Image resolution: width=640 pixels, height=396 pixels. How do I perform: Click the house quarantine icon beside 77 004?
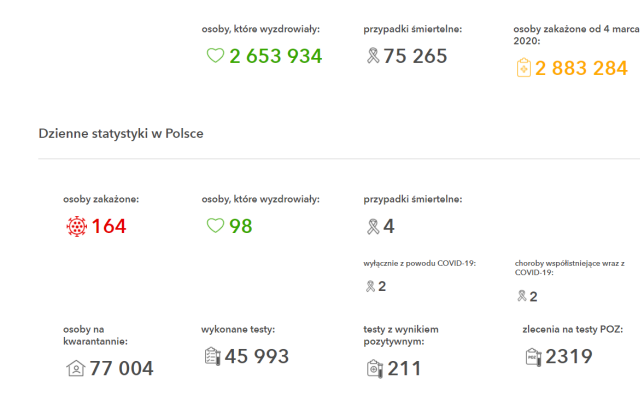[76, 368]
